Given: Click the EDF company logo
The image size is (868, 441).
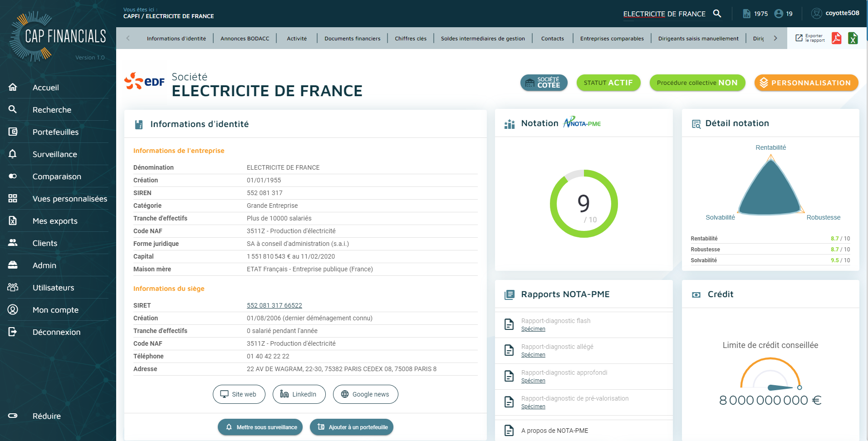Looking at the screenshot, I should tap(144, 81).
